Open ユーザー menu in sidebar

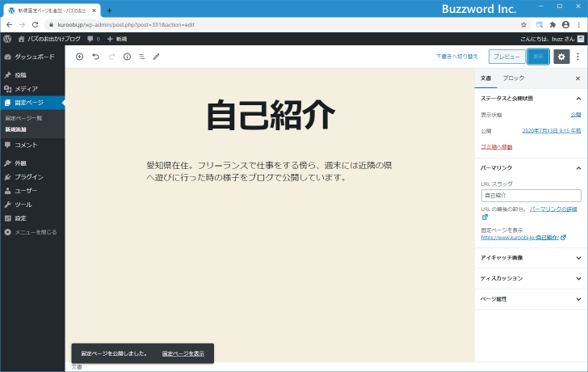[x=32, y=191]
